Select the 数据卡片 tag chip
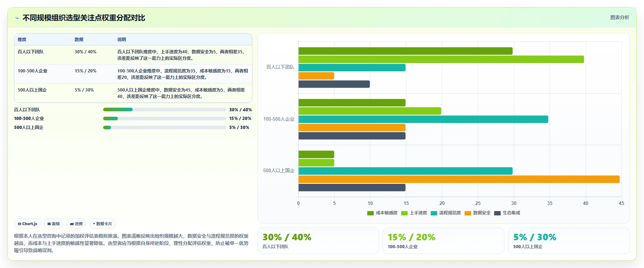644x268 pixels. [102, 224]
